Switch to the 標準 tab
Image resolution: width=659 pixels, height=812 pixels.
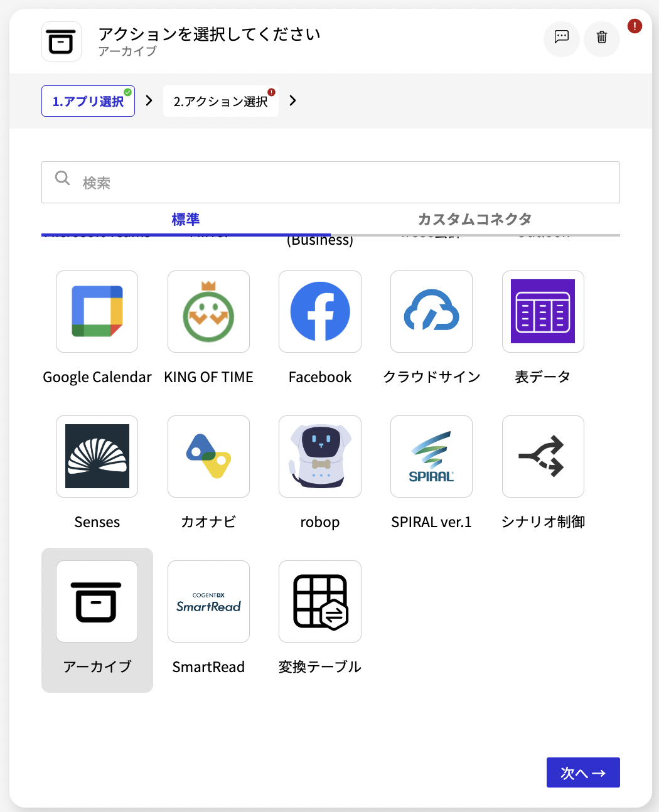coord(186,220)
